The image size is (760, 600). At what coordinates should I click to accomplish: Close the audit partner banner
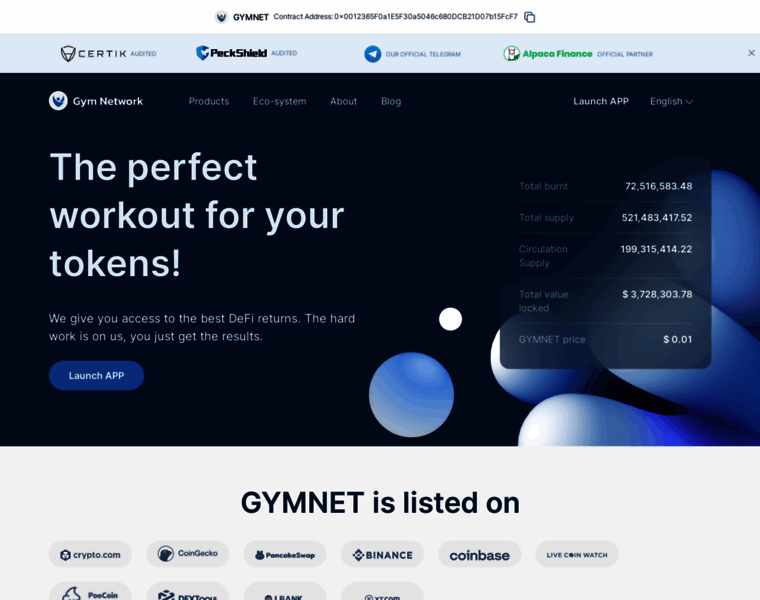point(751,53)
